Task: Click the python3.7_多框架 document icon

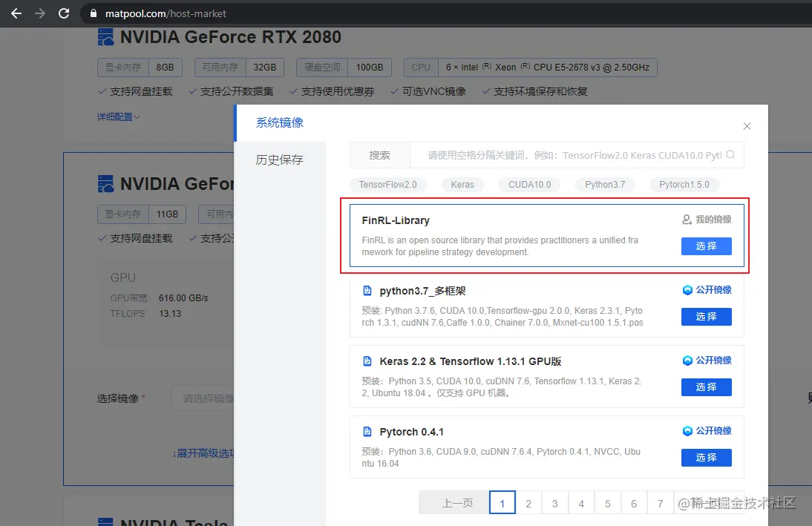Action: [x=367, y=290]
